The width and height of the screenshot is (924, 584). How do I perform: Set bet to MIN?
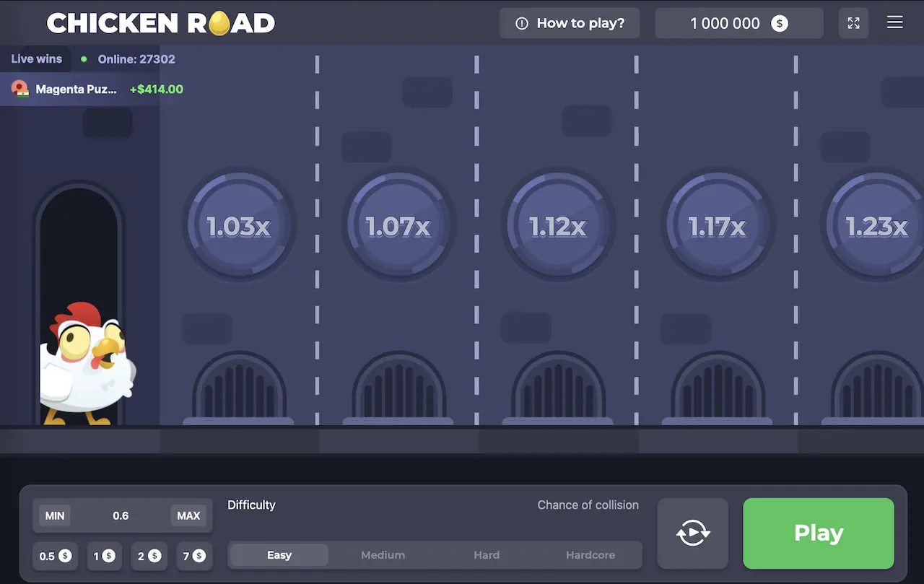point(55,515)
